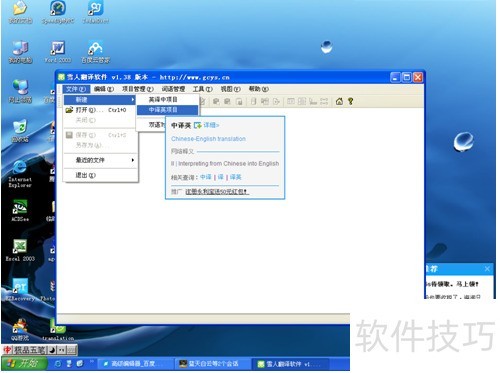Minimize the 雪人翻译软件 window

tap(395, 77)
